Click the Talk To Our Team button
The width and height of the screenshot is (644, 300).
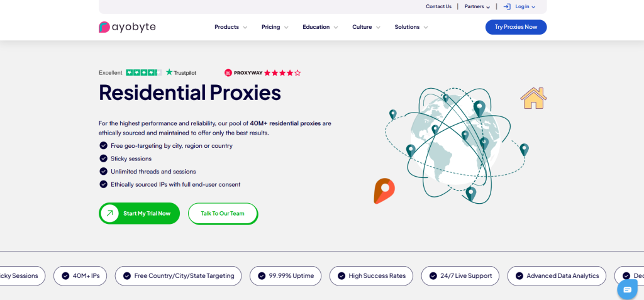click(x=223, y=213)
